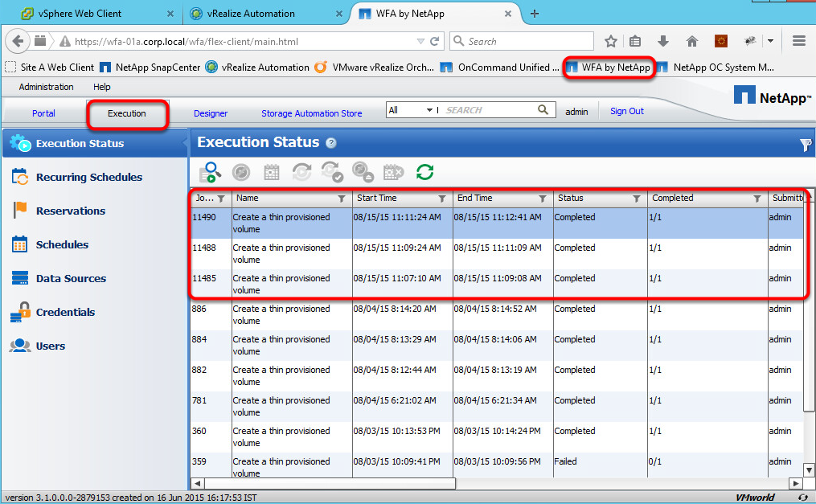The width and height of the screenshot is (816, 504).
Task: Go back with browser back arrow
Action: click(x=18, y=41)
